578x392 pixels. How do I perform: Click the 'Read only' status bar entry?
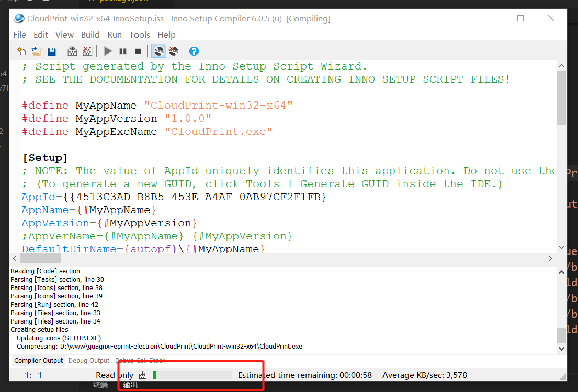pos(115,375)
